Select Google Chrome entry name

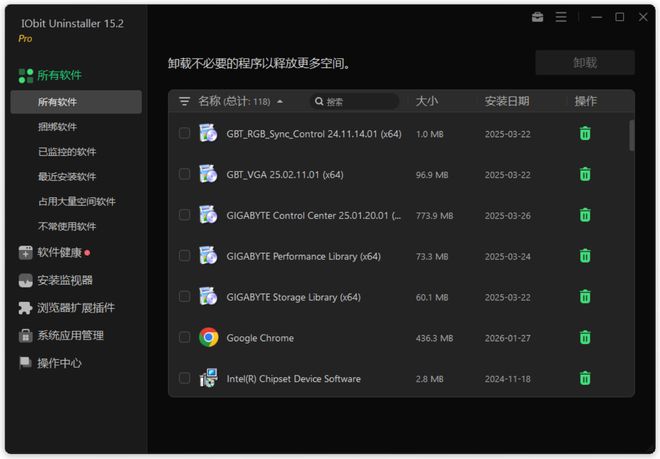pos(260,338)
